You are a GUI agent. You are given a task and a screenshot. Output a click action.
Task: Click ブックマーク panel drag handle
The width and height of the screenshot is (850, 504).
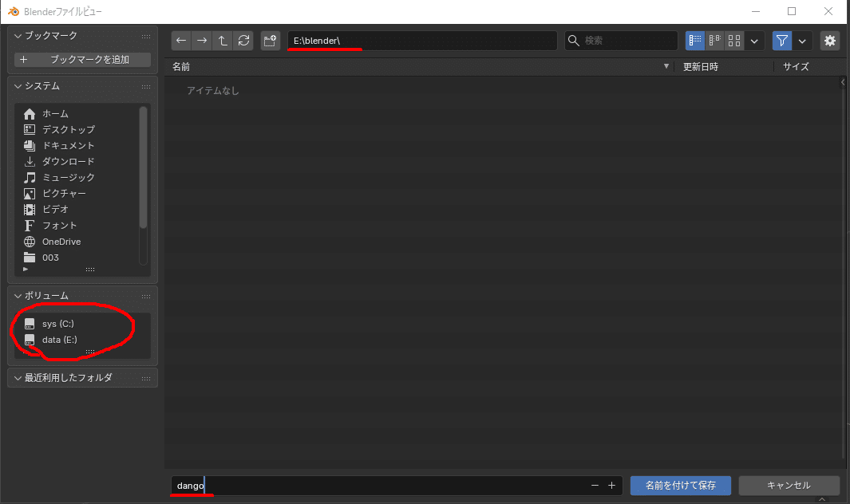146,37
